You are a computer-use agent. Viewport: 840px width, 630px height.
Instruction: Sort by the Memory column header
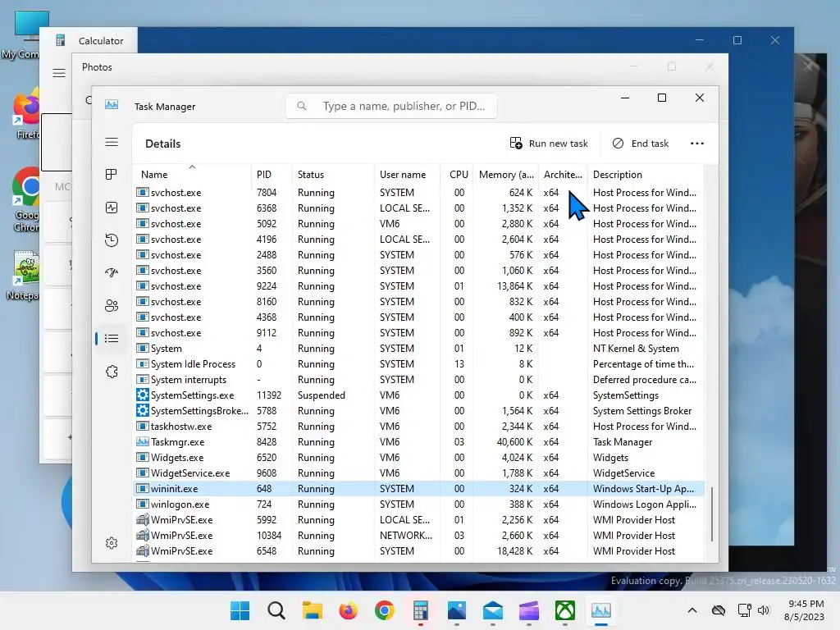505,174
